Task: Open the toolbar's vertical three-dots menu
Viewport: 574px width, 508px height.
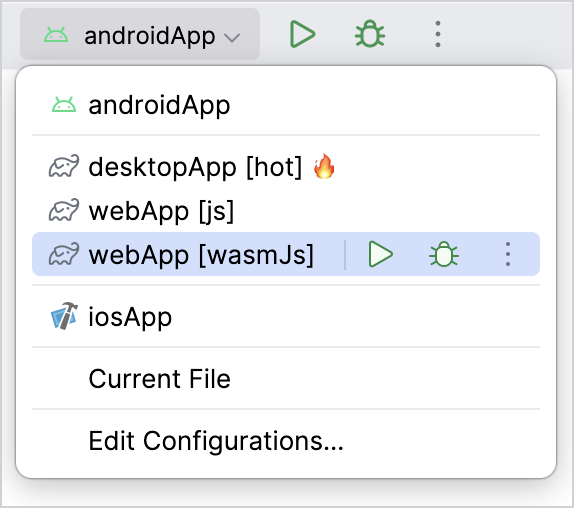Action: 438,34
